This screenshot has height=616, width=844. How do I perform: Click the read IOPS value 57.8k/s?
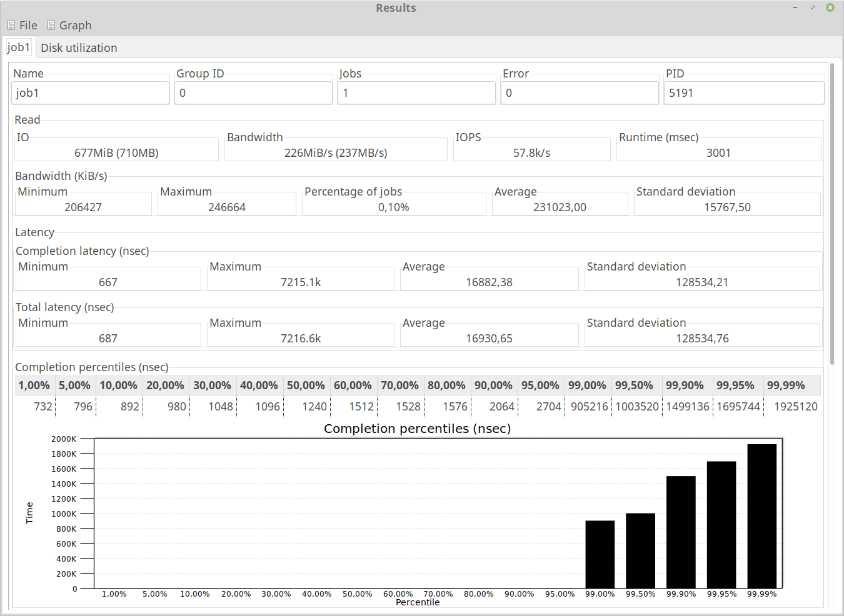[531, 153]
